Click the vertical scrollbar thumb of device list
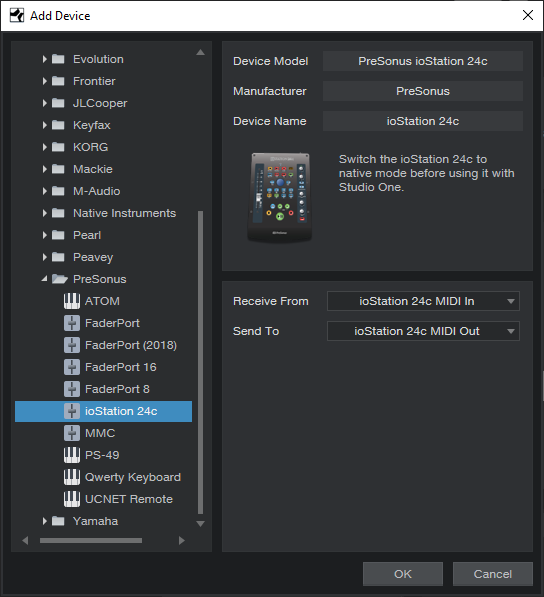The height and width of the screenshot is (597, 544). point(201,362)
